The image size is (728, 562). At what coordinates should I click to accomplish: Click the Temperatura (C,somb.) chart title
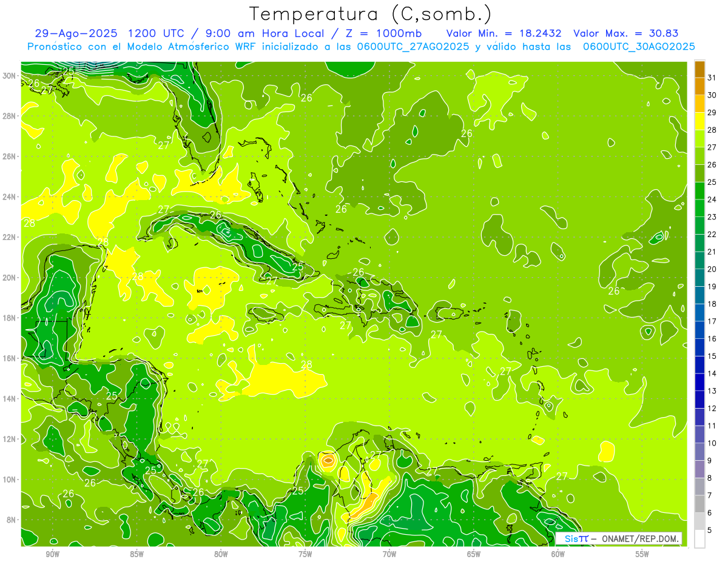pyautogui.click(x=370, y=14)
